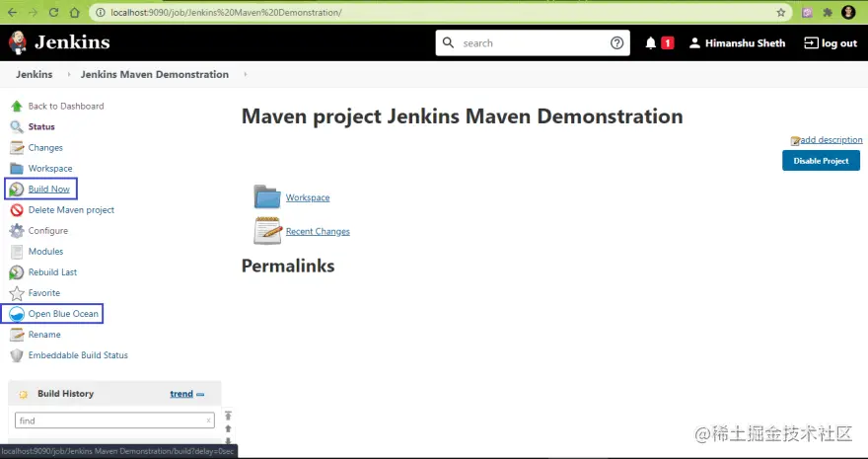
Task: Click the add description notepad icon
Action: pos(795,140)
